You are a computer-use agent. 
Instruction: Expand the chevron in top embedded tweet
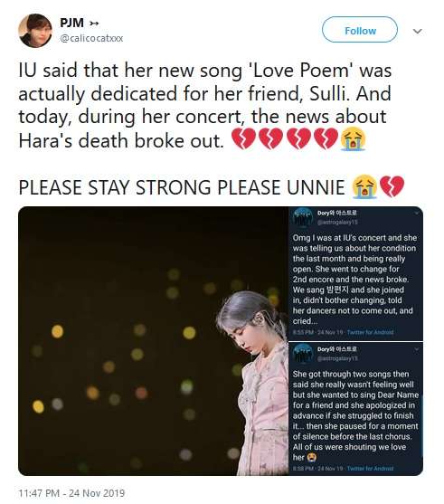pyautogui.click(x=417, y=214)
